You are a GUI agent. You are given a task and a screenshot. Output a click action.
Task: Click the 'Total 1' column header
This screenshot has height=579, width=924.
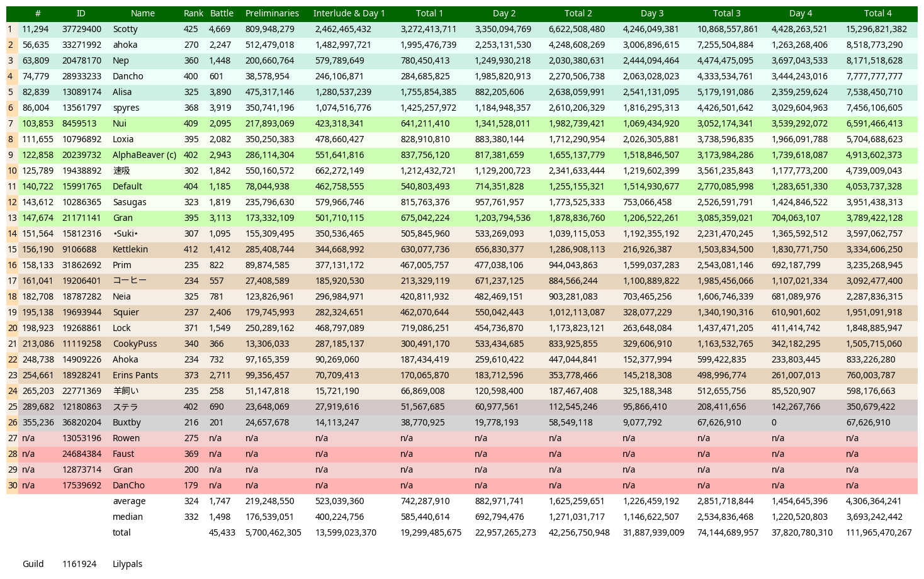pyautogui.click(x=429, y=13)
